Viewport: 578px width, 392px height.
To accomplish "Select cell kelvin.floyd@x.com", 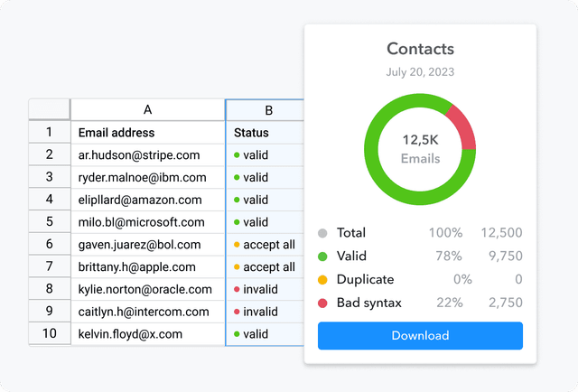I will pos(148,334).
